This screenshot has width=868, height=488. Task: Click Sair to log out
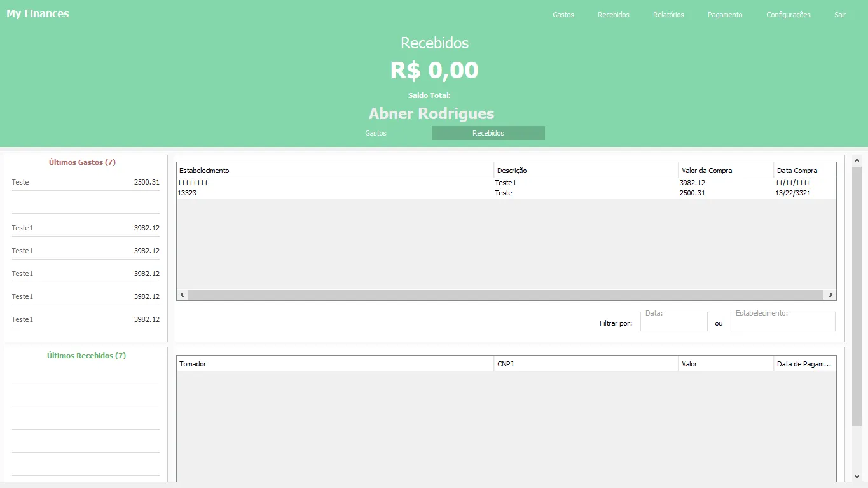pyautogui.click(x=839, y=15)
